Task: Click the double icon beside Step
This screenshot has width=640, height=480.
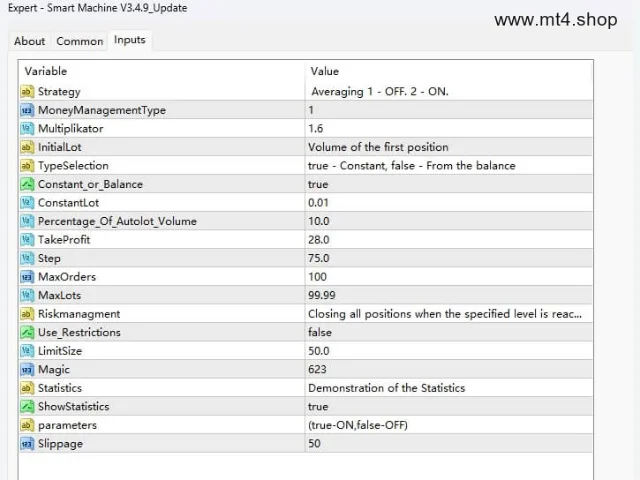Action: point(27,258)
